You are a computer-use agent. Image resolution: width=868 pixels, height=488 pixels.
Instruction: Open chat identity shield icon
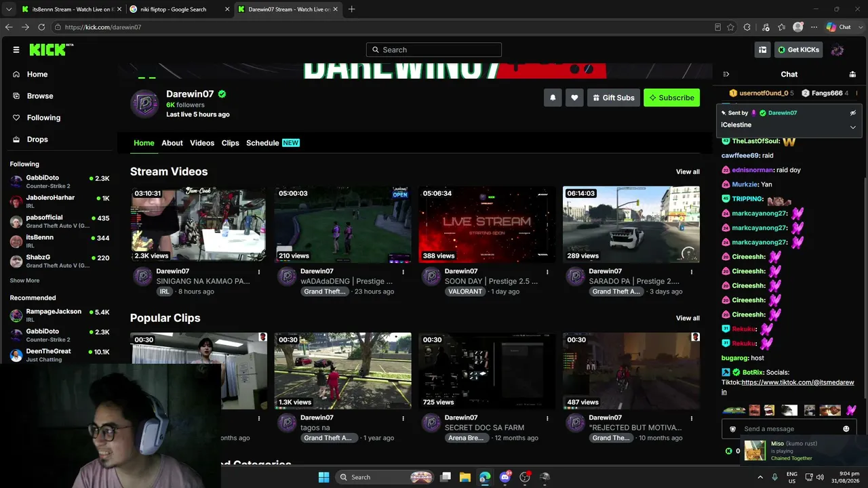coord(732,429)
